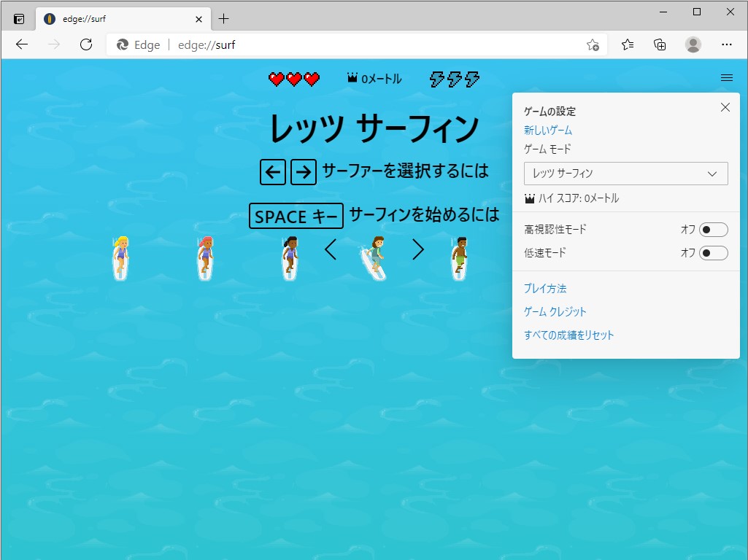The width and height of the screenshot is (748, 560).
Task: Open the ゲーム モード dropdown
Action: click(x=625, y=174)
